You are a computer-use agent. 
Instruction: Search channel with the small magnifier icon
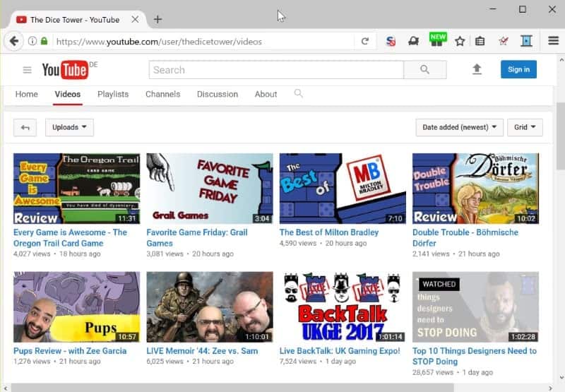coord(298,94)
